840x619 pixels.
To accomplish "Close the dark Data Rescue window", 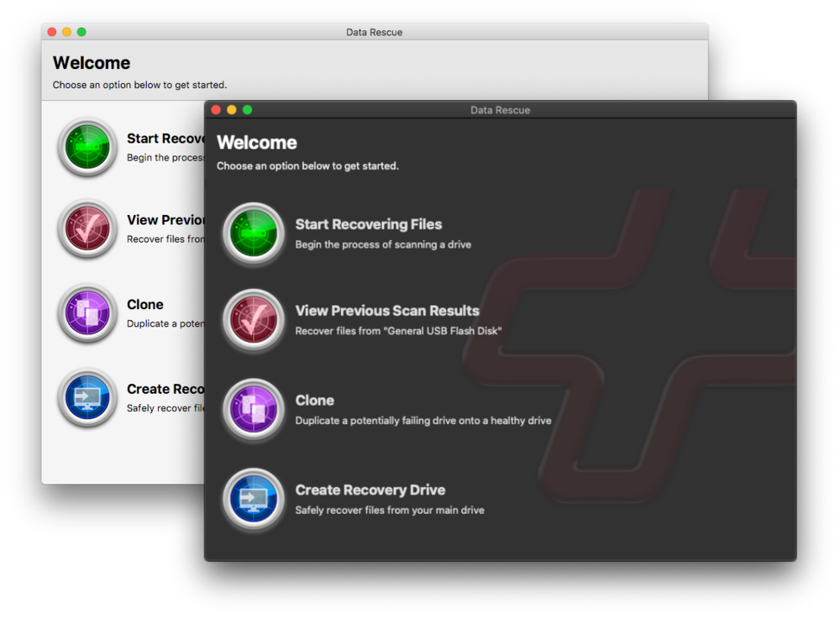I will tap(216, 110).
